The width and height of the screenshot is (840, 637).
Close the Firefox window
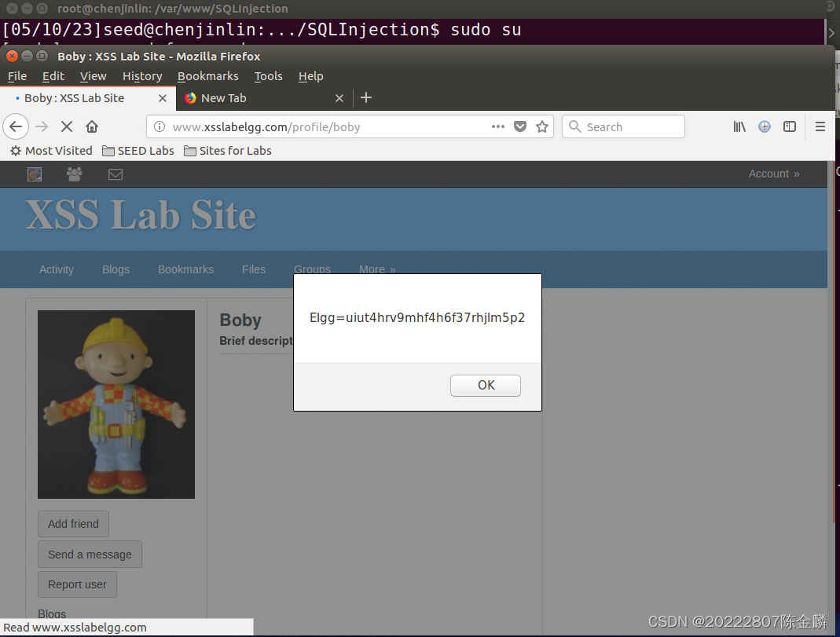click(x=12, y=57)
